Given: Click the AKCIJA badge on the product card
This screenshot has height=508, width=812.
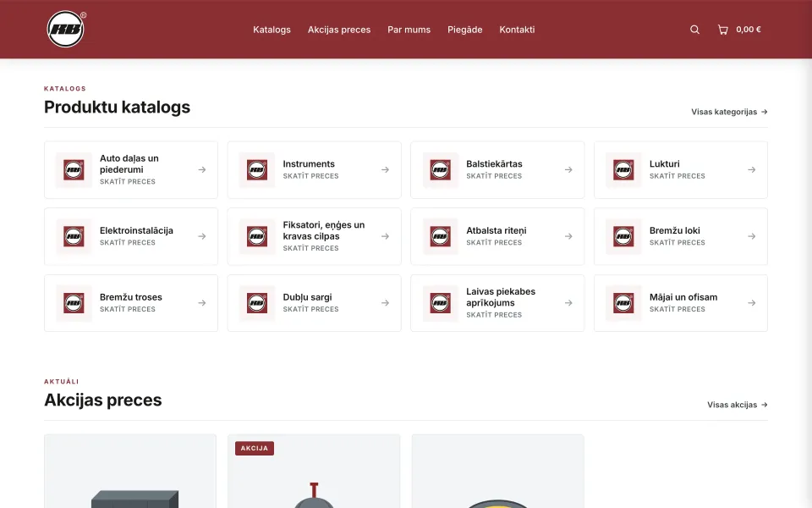Looking at the screenshot, I should click(255, 449).
